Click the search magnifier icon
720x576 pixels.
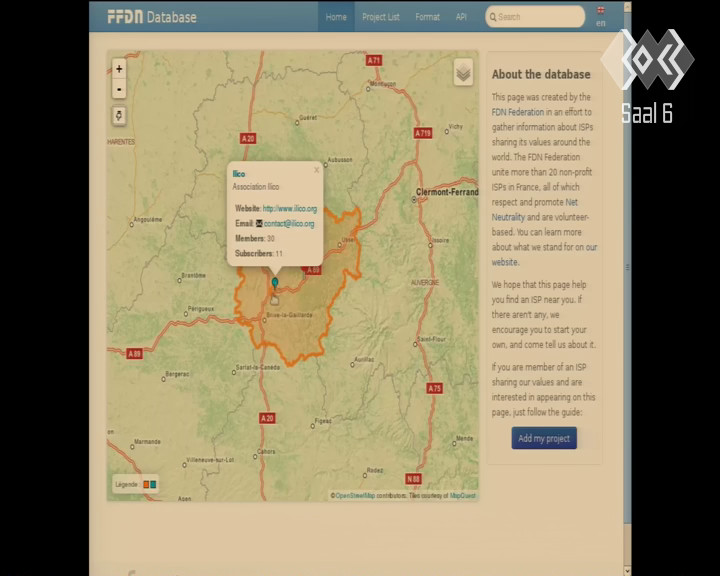click(493, 17)
